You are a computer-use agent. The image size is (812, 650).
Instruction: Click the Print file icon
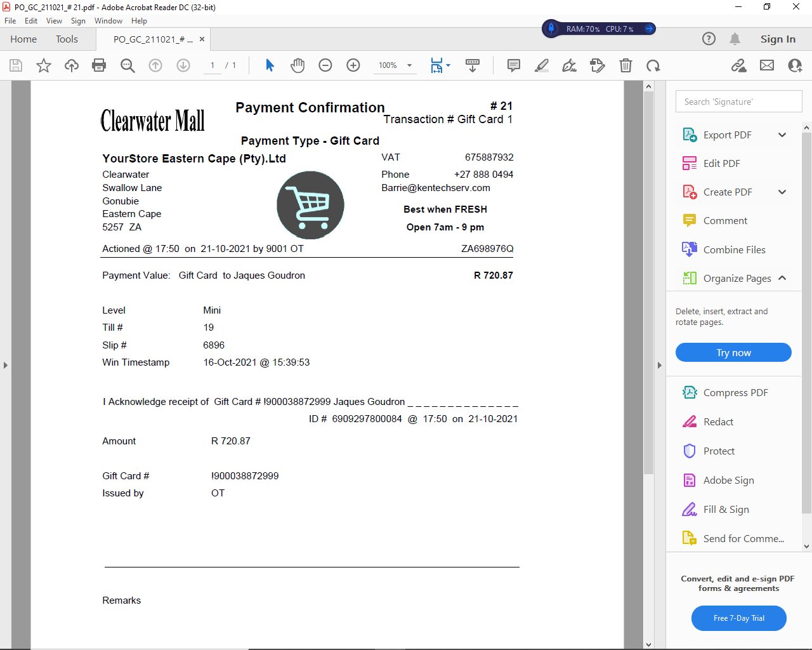[x=99, y=65]
